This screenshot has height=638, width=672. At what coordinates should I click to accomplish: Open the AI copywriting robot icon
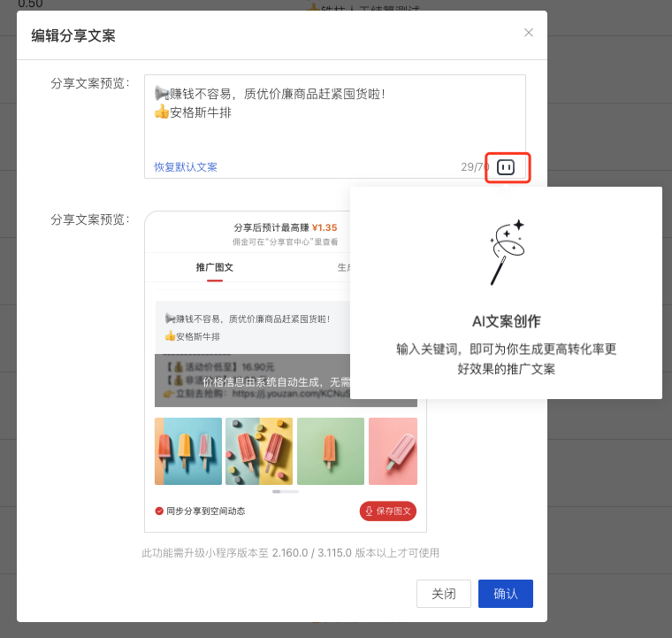[x=505, y=167]
